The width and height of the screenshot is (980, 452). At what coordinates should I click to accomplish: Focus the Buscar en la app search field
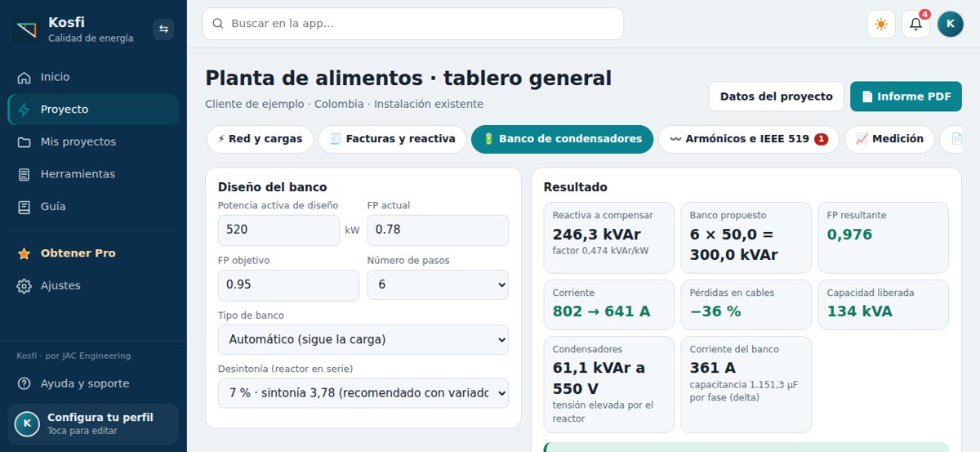tap(412, 24)
